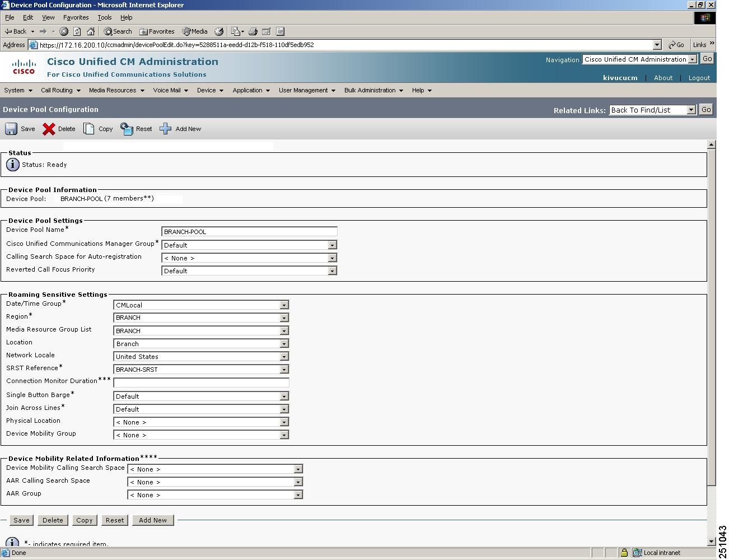Click the About link
This screenshot has width=729, height=560.
click(x=663, y=78)
